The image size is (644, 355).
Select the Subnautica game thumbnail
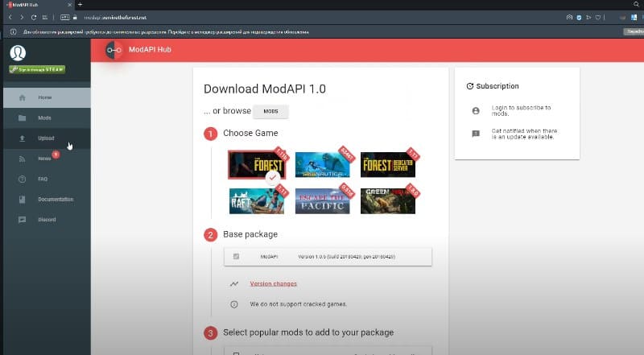pos(323,165)
